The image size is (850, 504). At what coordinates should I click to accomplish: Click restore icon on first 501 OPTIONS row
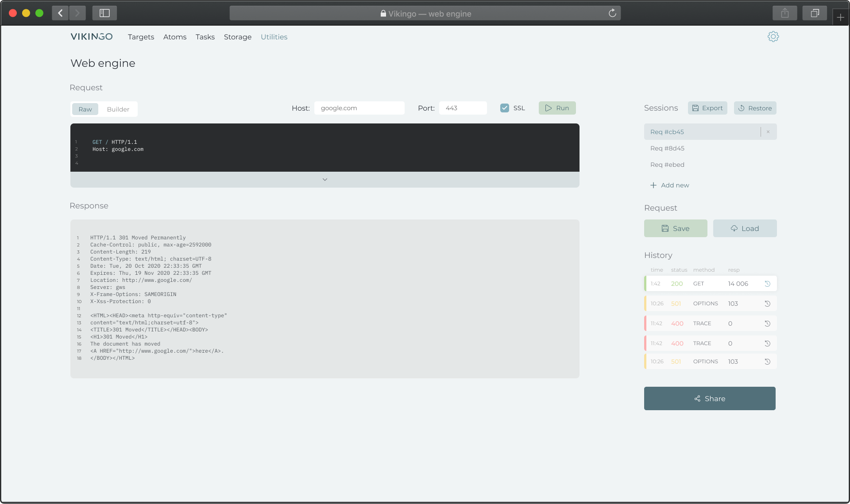click(768, 304)
